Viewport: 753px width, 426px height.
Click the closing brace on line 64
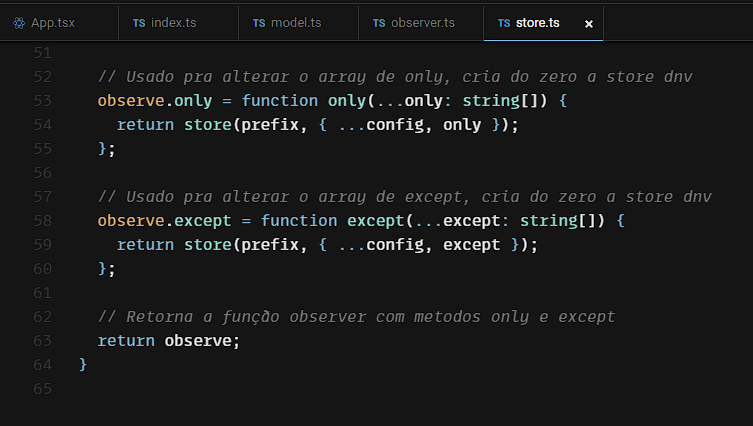pos(83,364)
